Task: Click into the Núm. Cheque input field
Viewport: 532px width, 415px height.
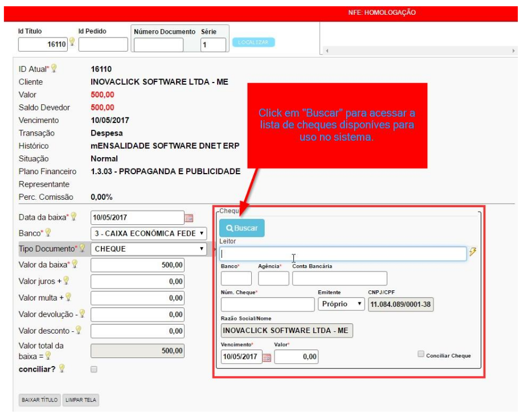Action: point(267,304)
